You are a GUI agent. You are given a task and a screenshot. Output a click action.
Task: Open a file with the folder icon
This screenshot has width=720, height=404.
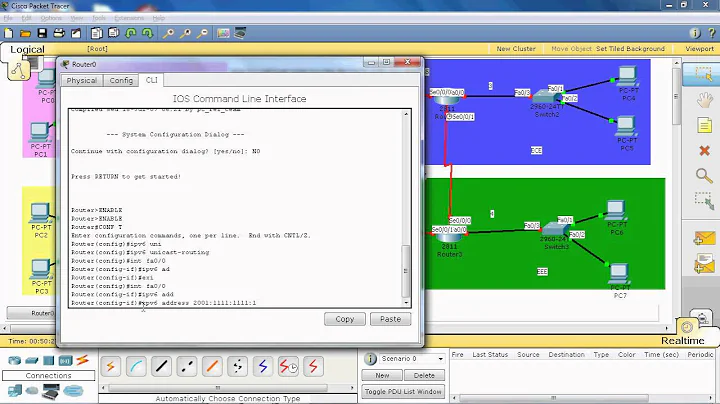(25, 33)
